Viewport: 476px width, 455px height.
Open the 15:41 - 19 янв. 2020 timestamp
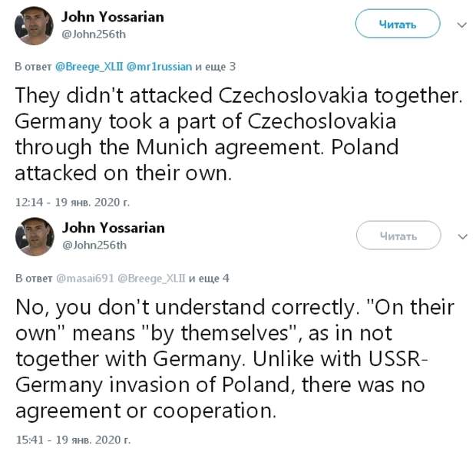[x=73, y=440]
